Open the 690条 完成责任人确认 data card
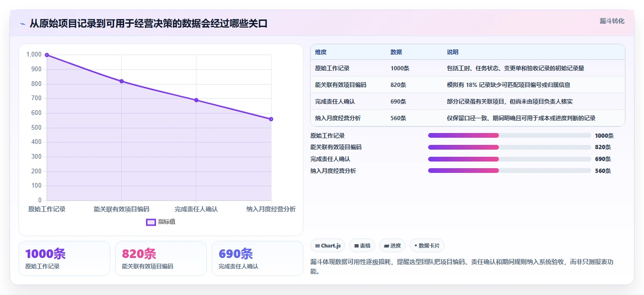This screenshot has height=295, width=644. (257, 258)
